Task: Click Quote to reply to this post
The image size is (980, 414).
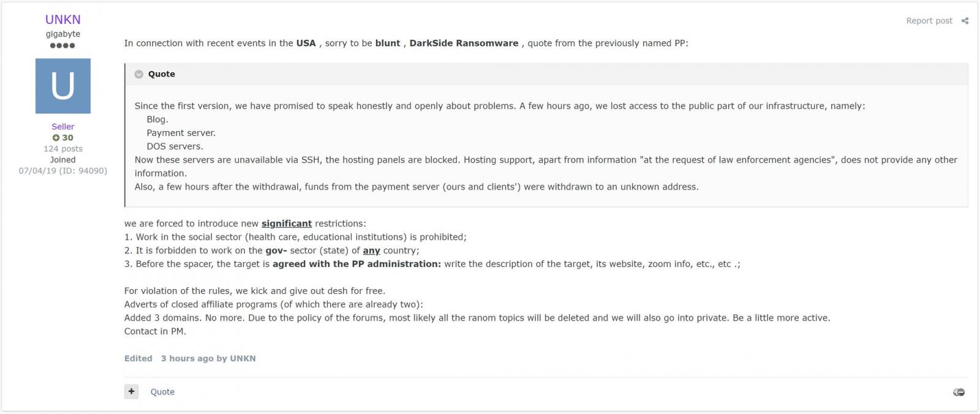Action: (162, 391)
